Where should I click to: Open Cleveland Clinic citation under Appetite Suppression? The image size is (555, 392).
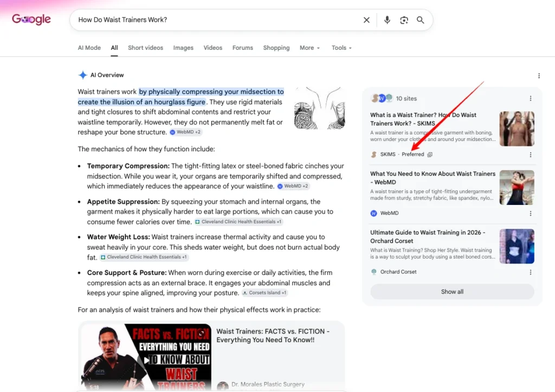click(238, 222)
